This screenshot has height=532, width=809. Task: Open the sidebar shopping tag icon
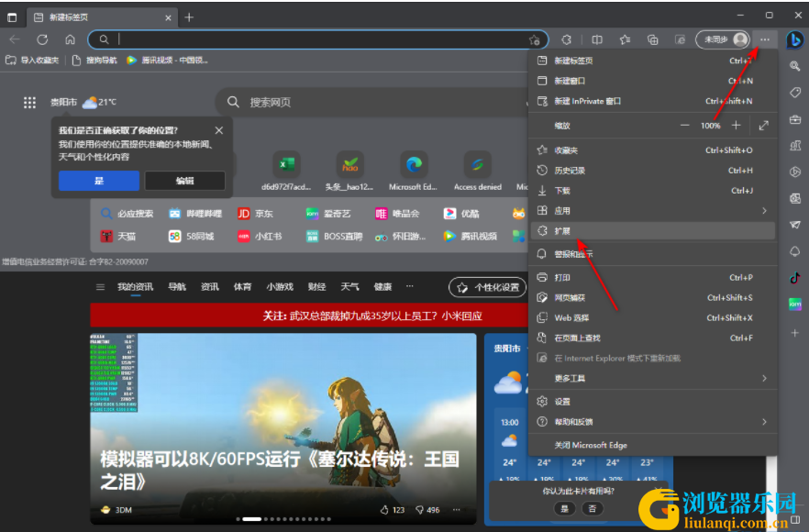click(x=795, y=93)
